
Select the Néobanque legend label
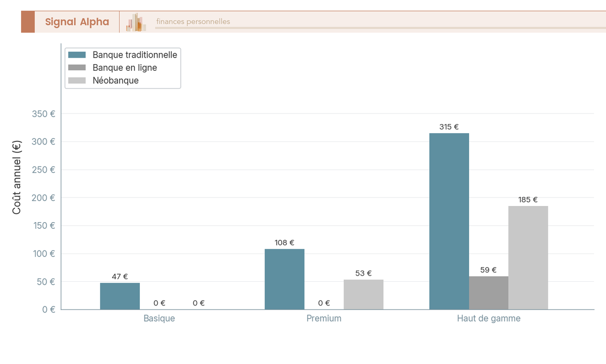tap(116, 80)
